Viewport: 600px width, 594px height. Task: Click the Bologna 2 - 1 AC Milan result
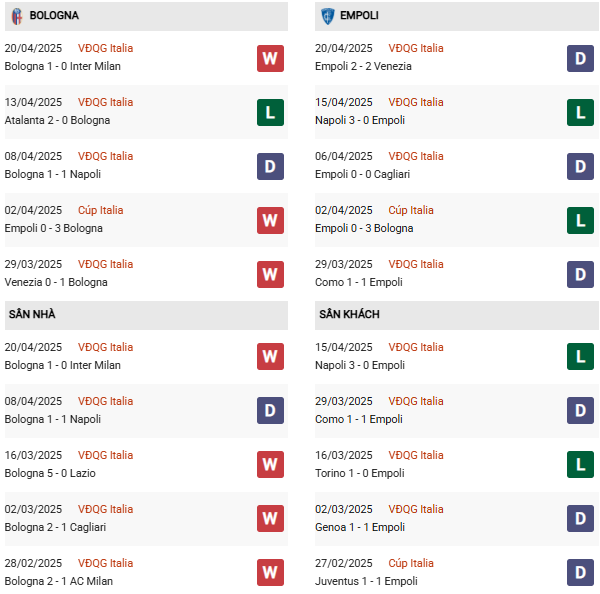tap(59, 581)
